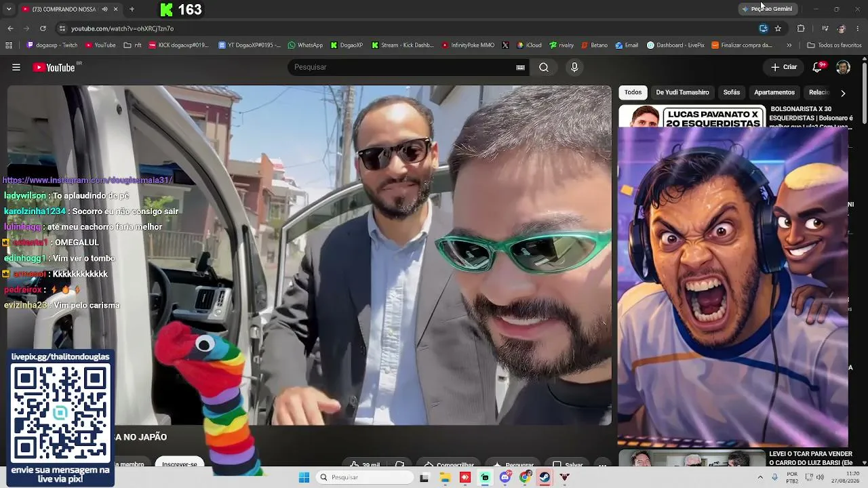Click the Windows taskbar Pesquisar search box
Image resolution: width=868 pixels, height=488 pixels.
(365, 477)
